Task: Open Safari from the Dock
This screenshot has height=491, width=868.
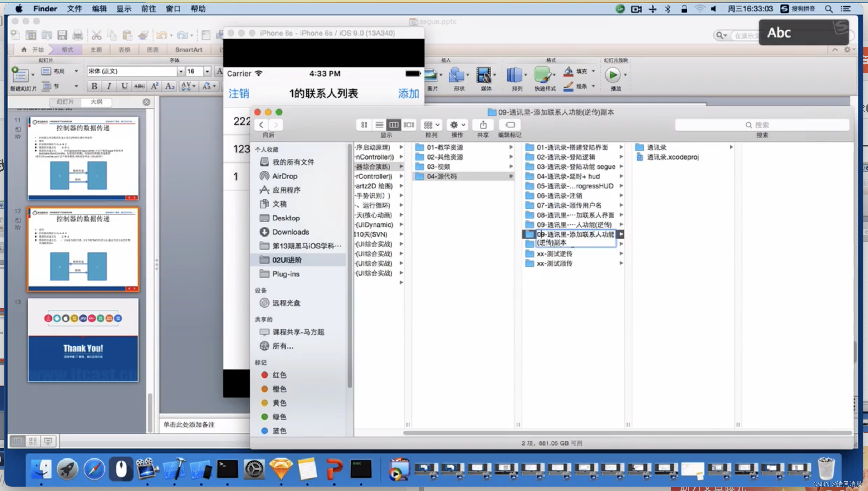Action: 94,468
